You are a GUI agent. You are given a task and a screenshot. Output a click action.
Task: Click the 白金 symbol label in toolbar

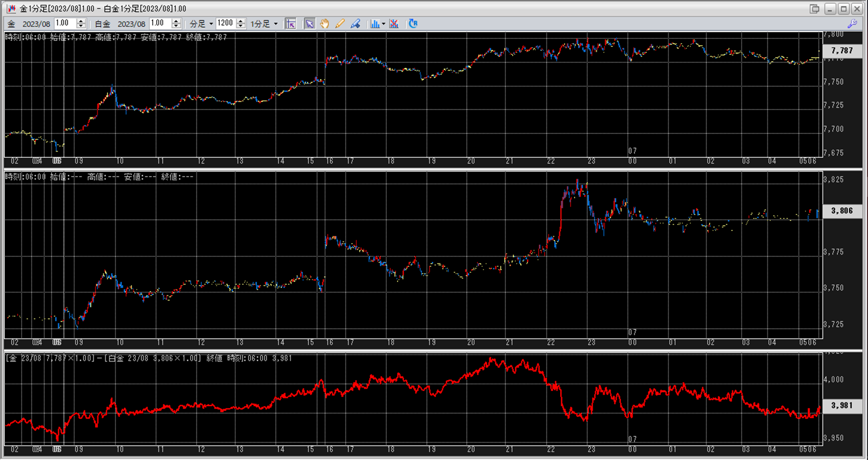102,24
